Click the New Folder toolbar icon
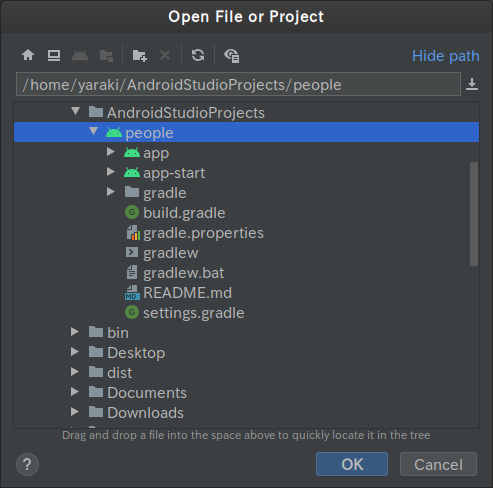Screen dimensions: 493x488 point(139,55)
